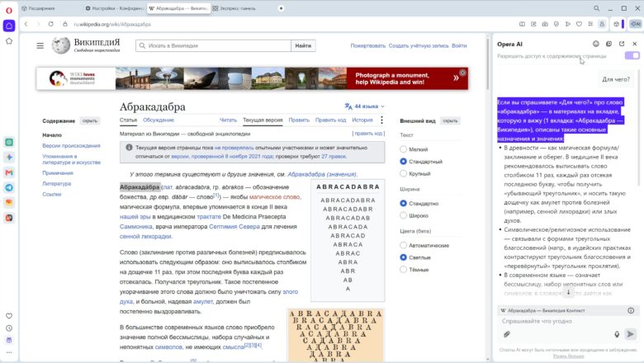Viewport: 644px width, 363px height.
Task: Toggle the Opera AI toolbar button
Action: [636, 24]
